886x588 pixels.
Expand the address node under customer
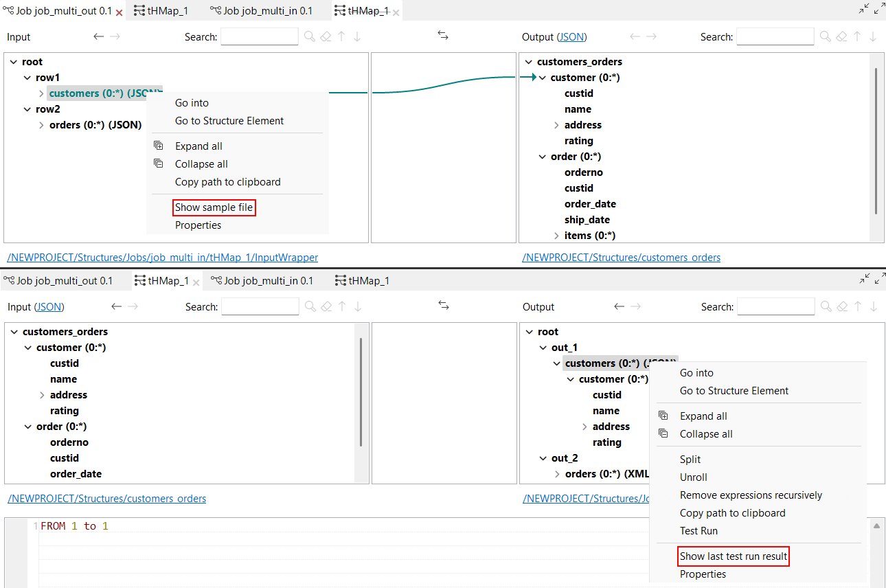click(x=556, y=124)
